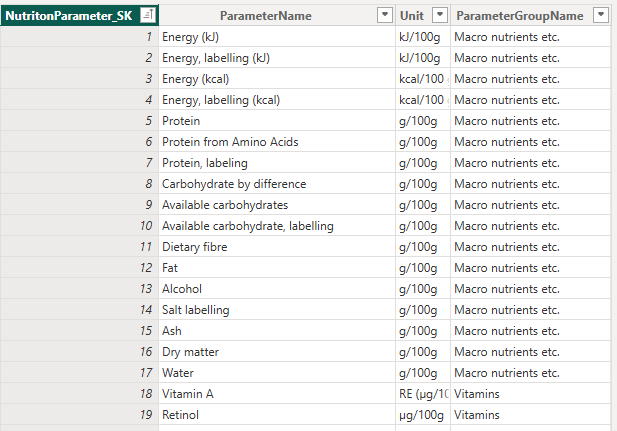Click the SK value 6 cell
This screenshot has width=617, height=431.
coord(79,142)
